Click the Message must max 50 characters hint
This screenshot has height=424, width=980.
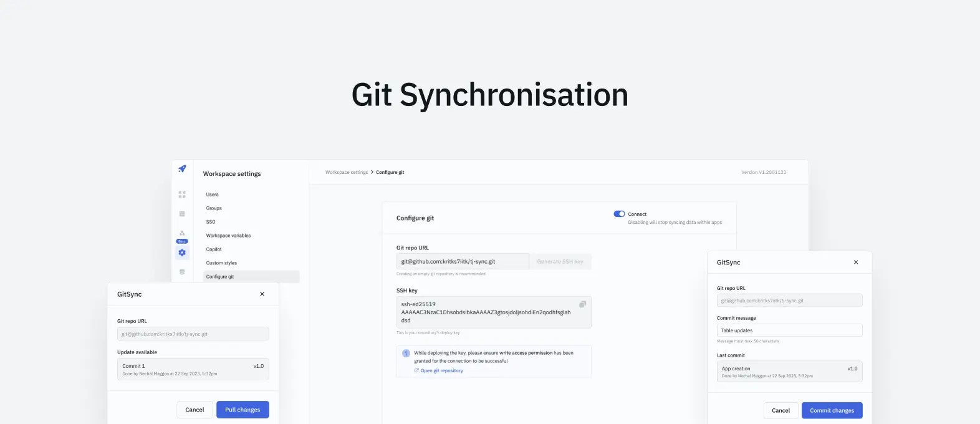(x=747, y=341)
